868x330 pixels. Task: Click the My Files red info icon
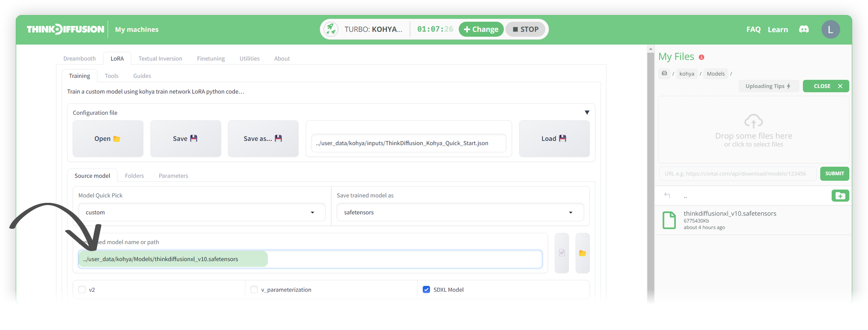(701, 57)
